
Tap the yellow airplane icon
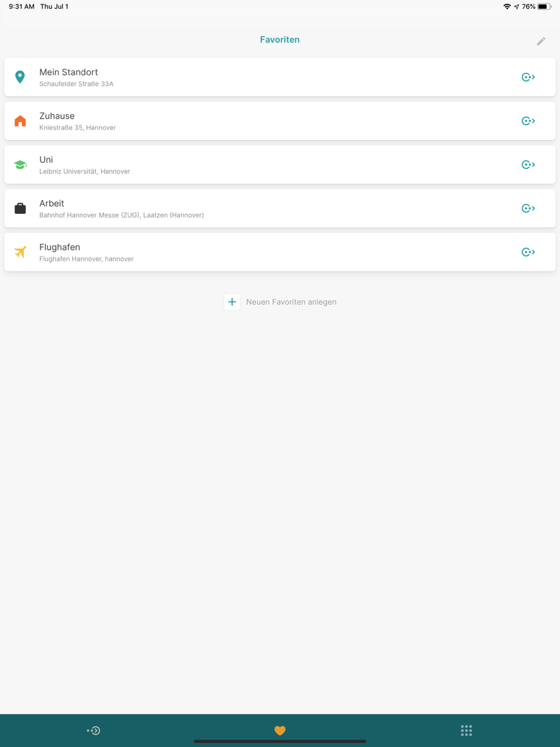tap(20, 252)
